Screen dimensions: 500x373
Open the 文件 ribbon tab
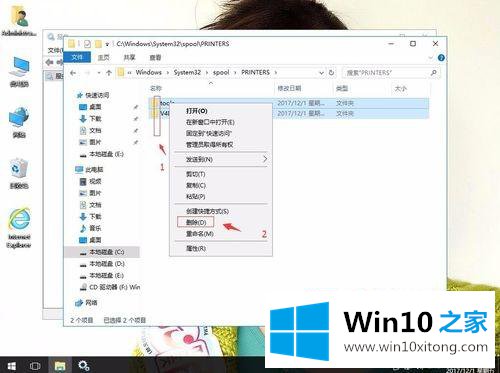point(77,57)
